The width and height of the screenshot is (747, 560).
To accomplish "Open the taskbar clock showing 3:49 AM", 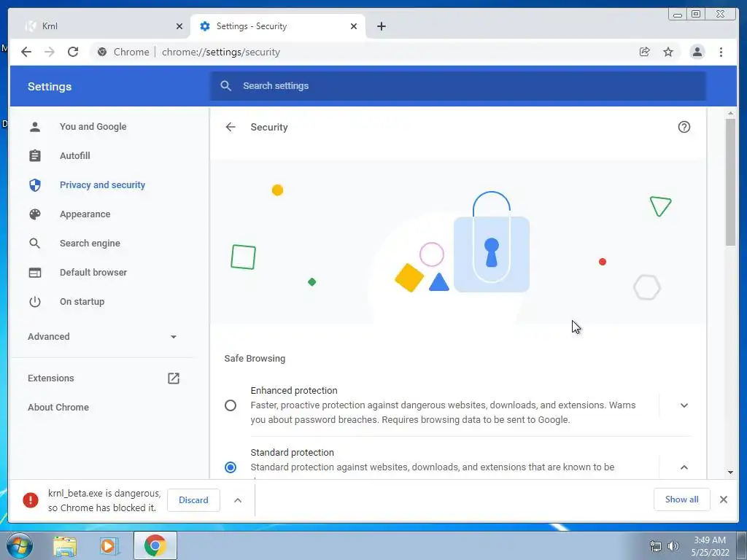I will [710, 546].
